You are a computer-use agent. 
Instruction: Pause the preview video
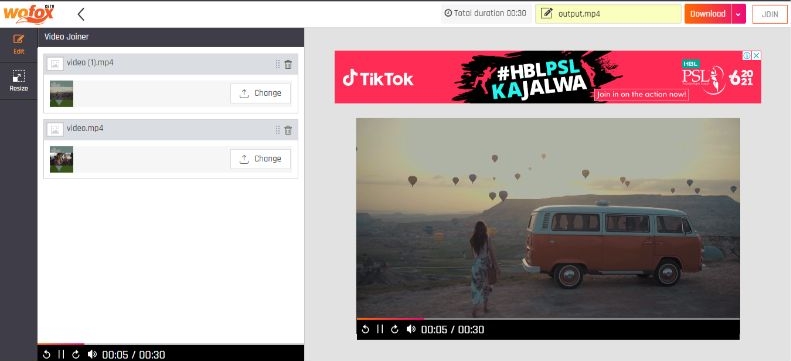[x=380, y=329]
